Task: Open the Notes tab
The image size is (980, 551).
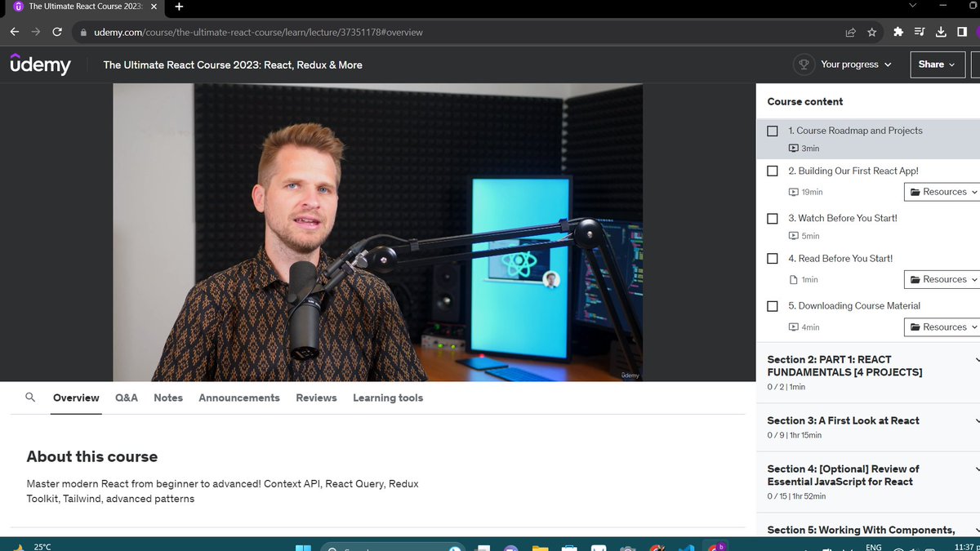Action: tap(168, 398)
